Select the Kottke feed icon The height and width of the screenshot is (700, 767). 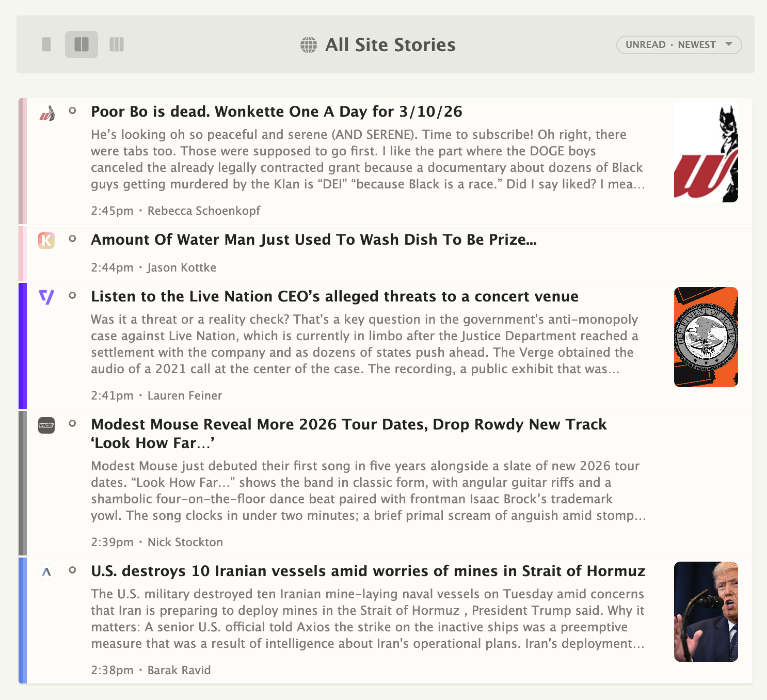[46, 241]
